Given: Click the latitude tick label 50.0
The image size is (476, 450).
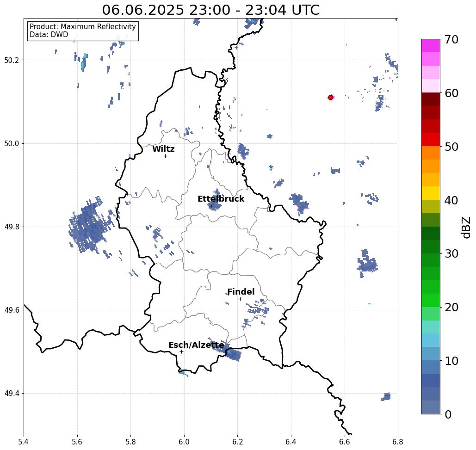Looking at the screenshot, I should (x=11, y=143).
